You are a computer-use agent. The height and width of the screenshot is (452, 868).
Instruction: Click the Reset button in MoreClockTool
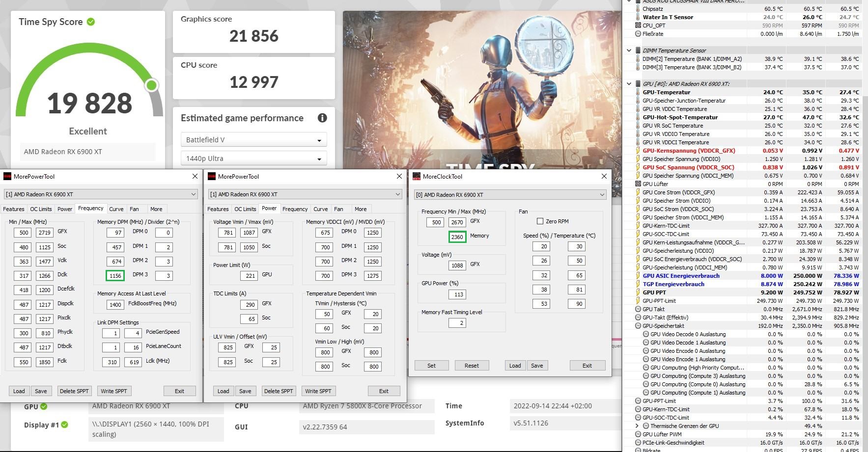tap(472, 366)
